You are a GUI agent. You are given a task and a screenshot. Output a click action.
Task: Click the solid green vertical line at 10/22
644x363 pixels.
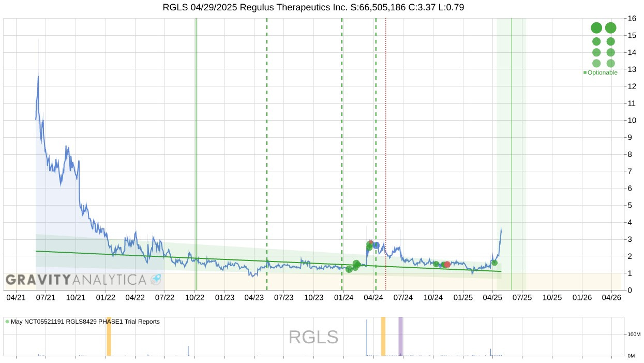point(196,154)
